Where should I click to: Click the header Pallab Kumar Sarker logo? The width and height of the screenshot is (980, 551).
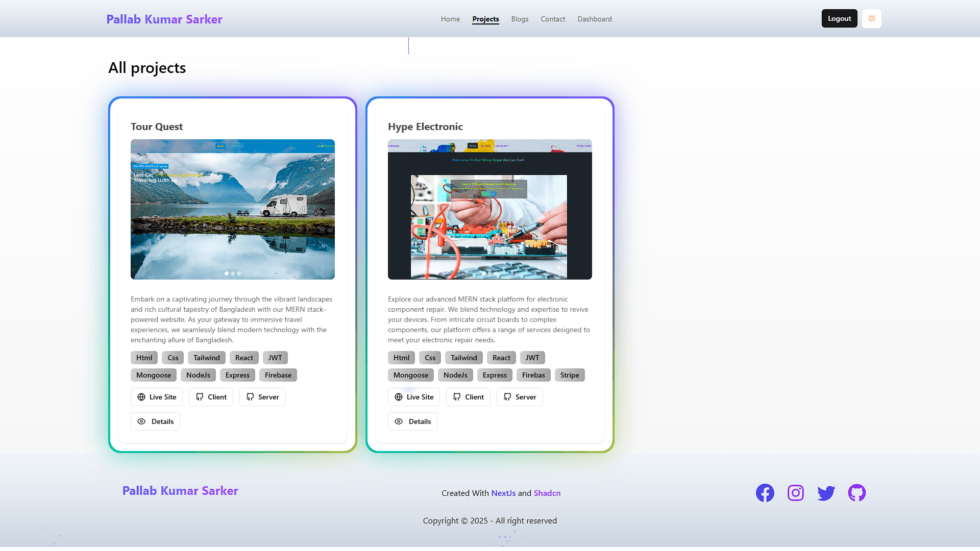coord(164,19)
